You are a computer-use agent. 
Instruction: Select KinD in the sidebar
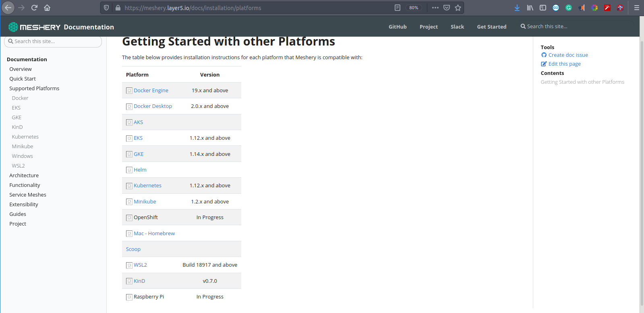[x=17, y=127]
